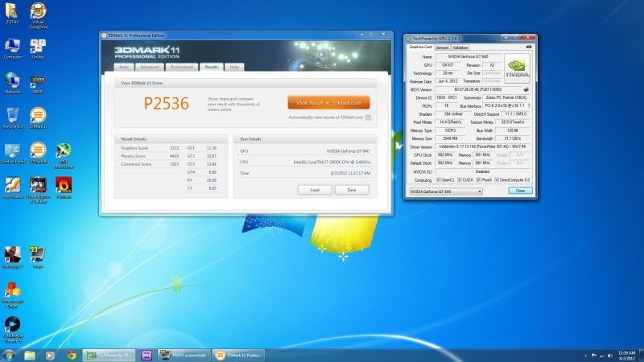Launch the FurMark desktop shortcut
The image size is (644, 362).
pos(64,187)
